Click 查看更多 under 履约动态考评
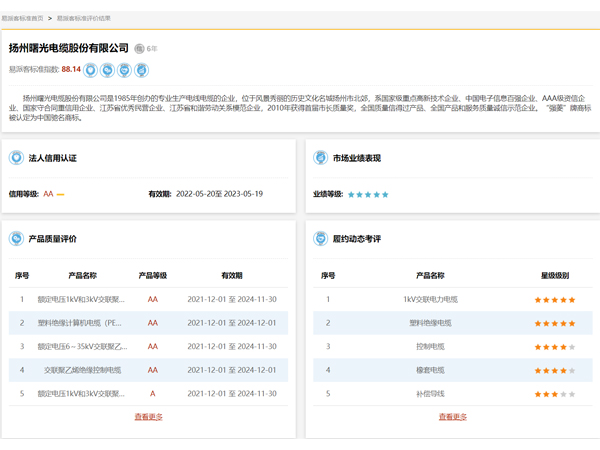Screen dimensions: 600x450 (x=453, y=417)
